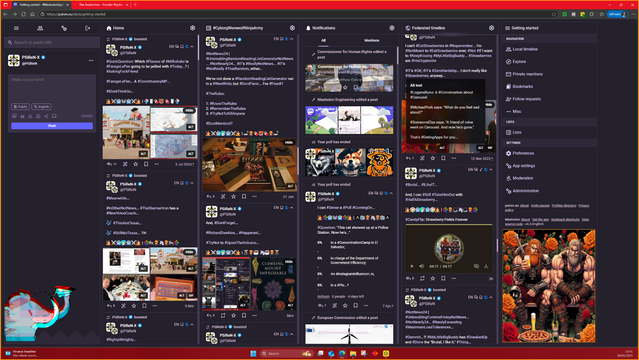Focus What's on your mind compose box
Image resolution: width=639 pixels, height=360 pixels.
[x=52, y=88]
